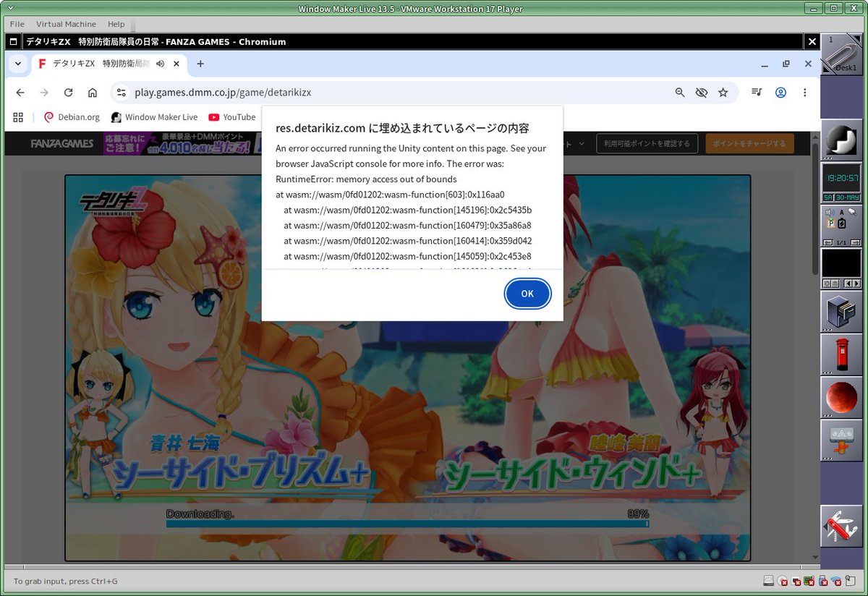Click the デタリキZ game logo

pos(112,203)
